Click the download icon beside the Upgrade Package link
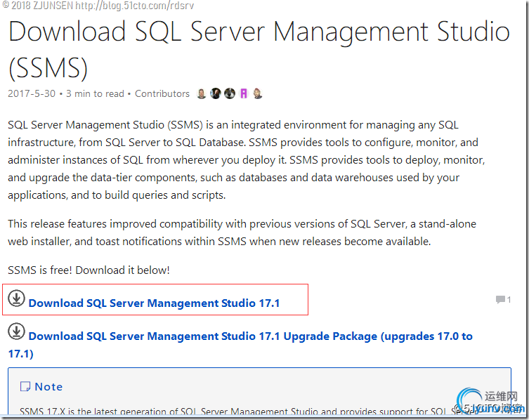The height and width of the screenshot is (420, 529). [16, 332]
